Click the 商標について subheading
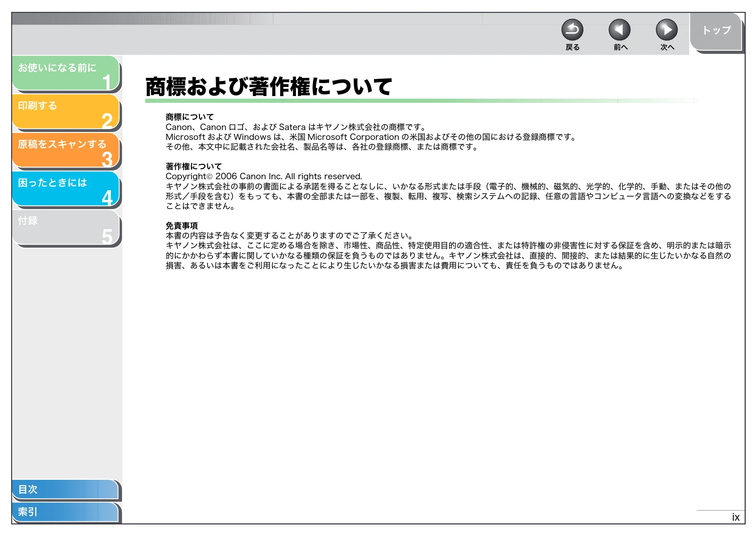This screenshot has width=756, height=535. click(x=189, y=117)
